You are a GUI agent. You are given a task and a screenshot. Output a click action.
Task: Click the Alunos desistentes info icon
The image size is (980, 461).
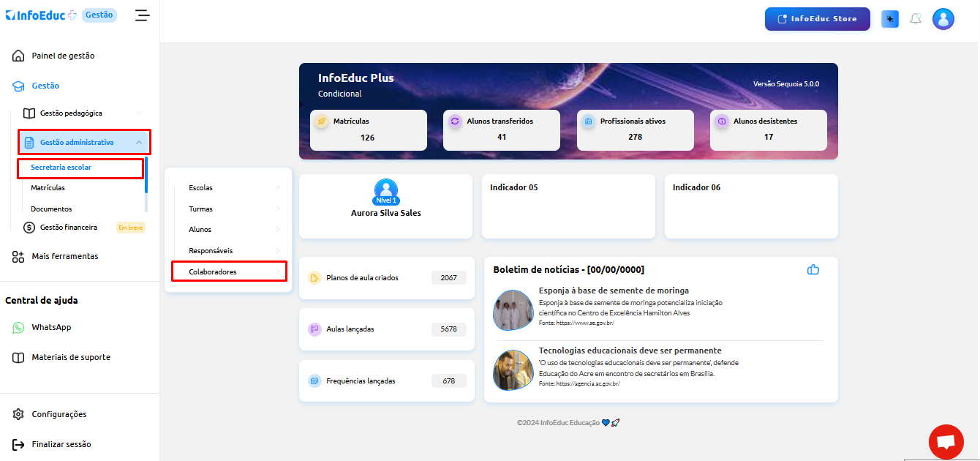(x=722, y=121)
